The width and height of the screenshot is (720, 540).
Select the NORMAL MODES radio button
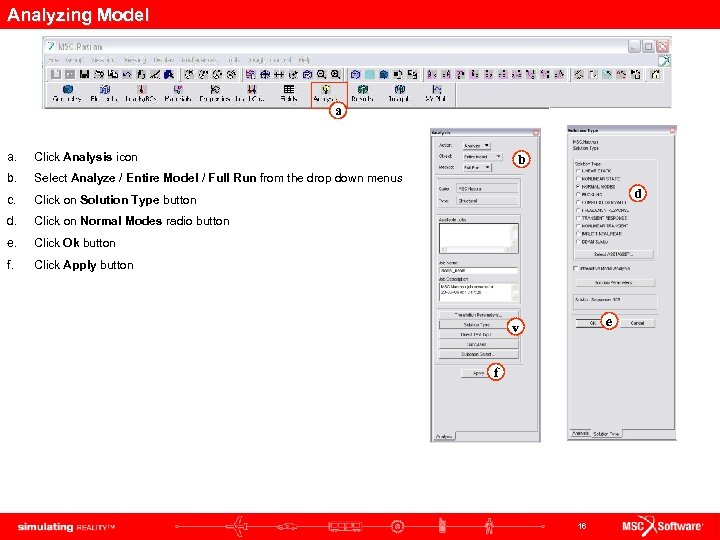tap(578, 187)
